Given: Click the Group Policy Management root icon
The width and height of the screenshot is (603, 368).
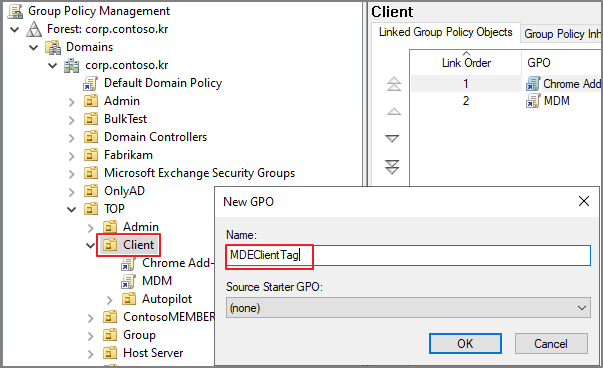Looking at the screenshot, I should click(x=15, y=11).
